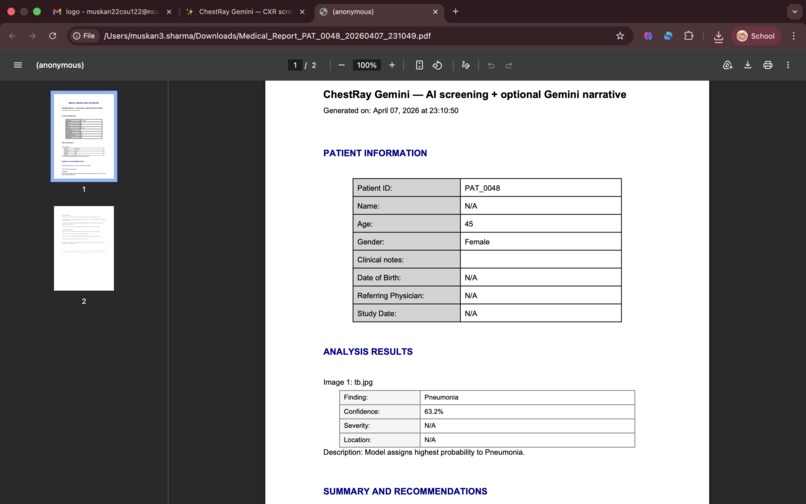Open the School profile button
This screenshot has width=806, height=504.
pos(756,35)
